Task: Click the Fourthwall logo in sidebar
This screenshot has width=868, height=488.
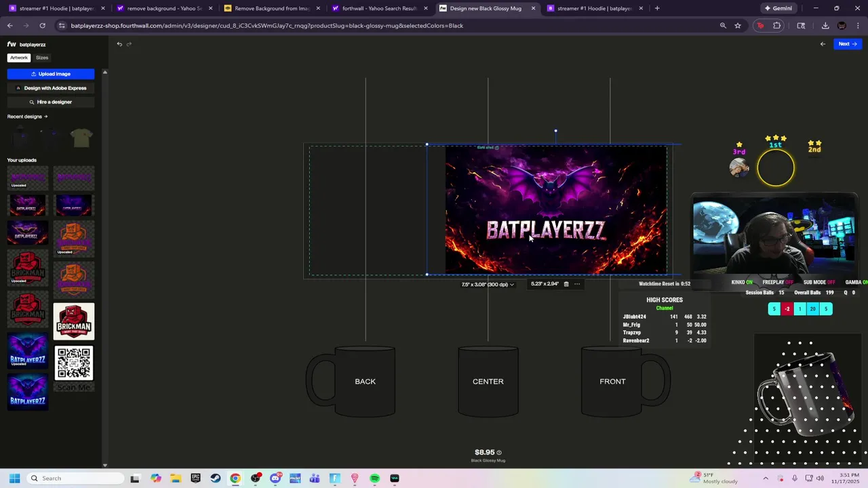Action: (x=12, y=45)
